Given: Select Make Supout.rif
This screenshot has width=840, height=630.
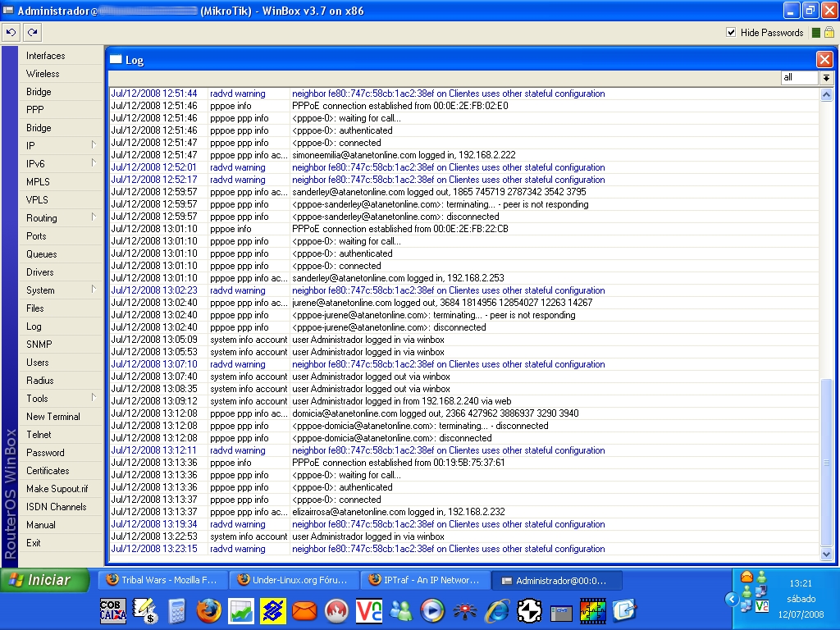Looking at the screenshot, I should [x=57, y=489].
